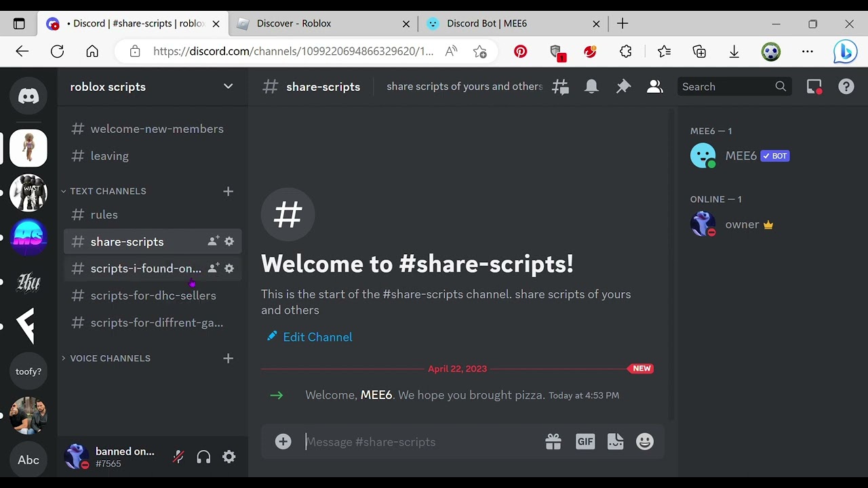Focus the Message #share-scripts input
The width and height of the screenshot is (868, 488).
coord(420,442)
